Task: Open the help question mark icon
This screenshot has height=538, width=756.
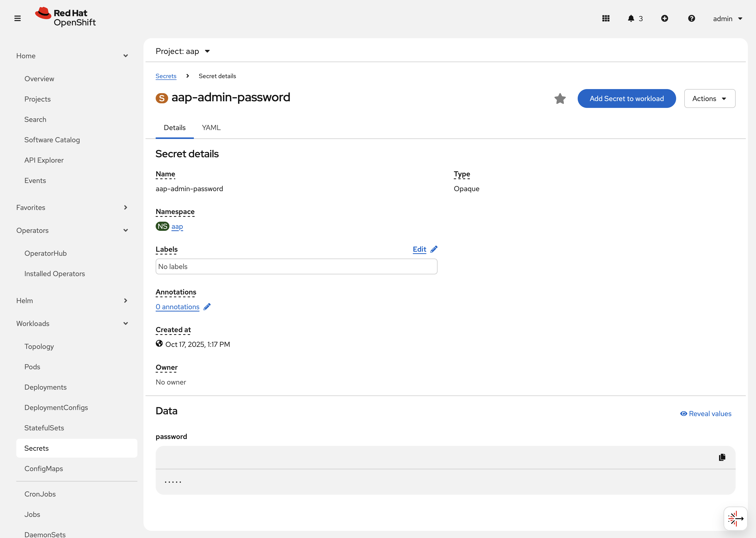Action: coord(691,19)
